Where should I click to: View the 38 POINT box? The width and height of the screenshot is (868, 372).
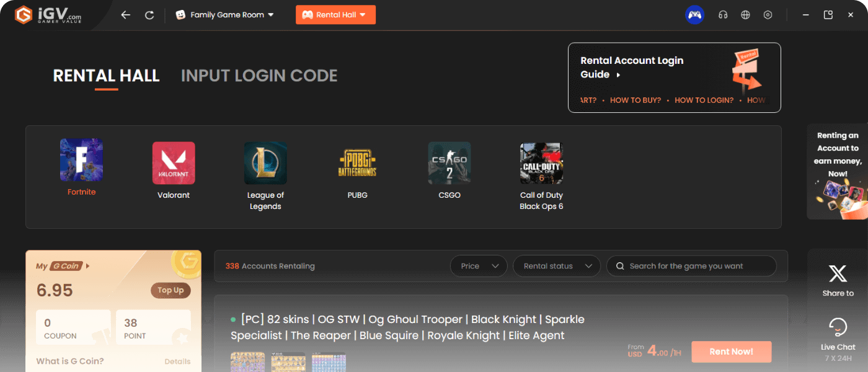(153, 329)
